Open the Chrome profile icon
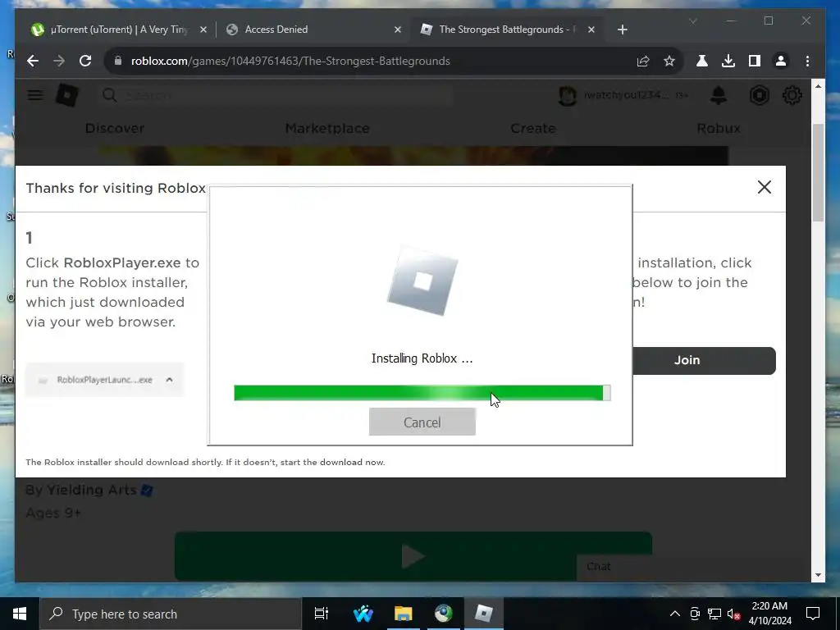This screenshot has width=840, height=630. tap(781, 61)
